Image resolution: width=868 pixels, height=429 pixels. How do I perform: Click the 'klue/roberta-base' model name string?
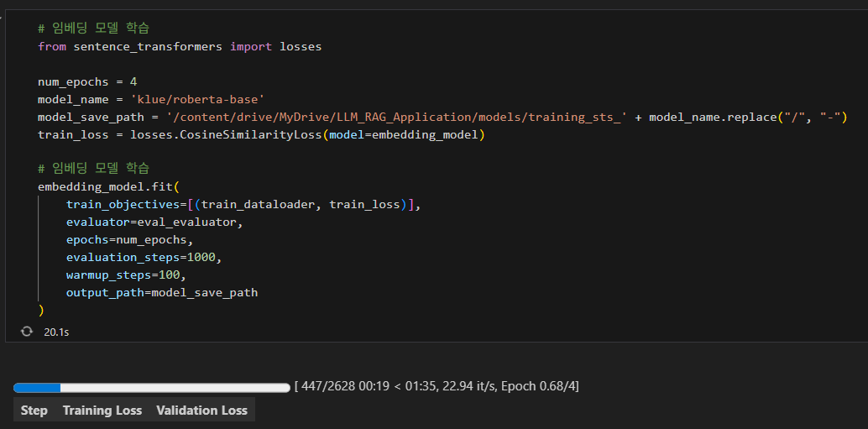198,99
